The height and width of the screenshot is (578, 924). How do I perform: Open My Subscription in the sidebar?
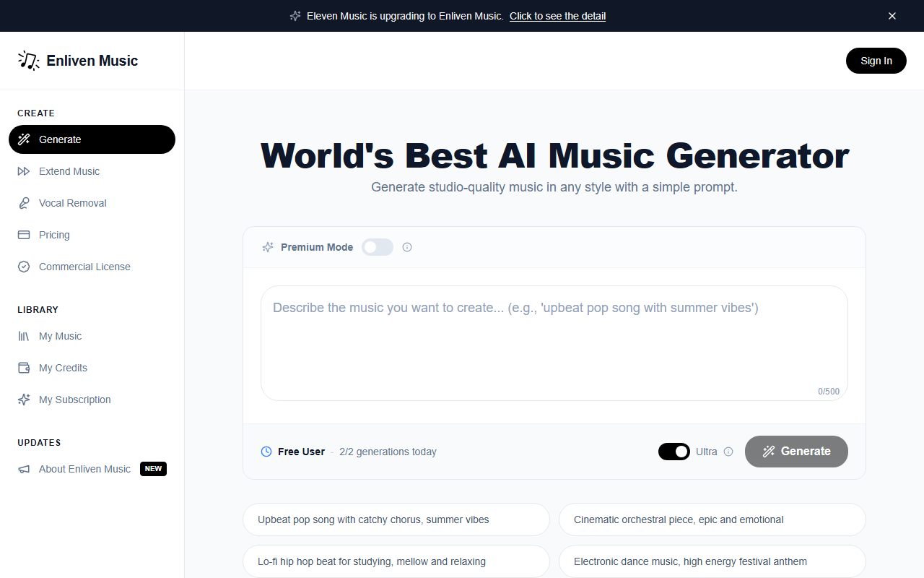click(92, 400)
